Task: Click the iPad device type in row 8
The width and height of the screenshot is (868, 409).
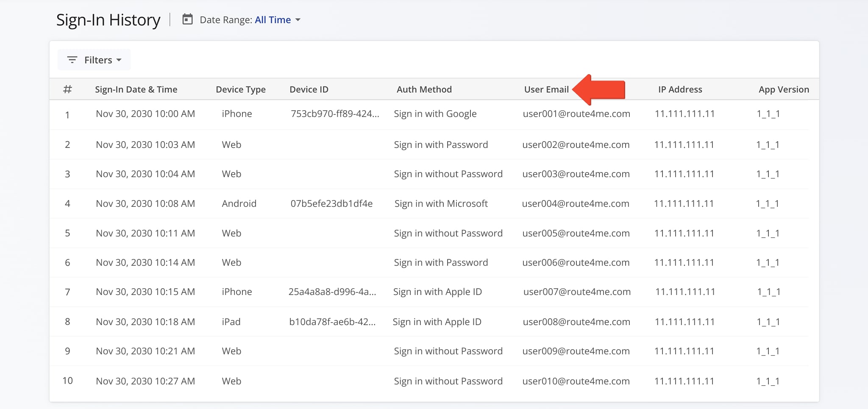Action: [x=231, y=321]
